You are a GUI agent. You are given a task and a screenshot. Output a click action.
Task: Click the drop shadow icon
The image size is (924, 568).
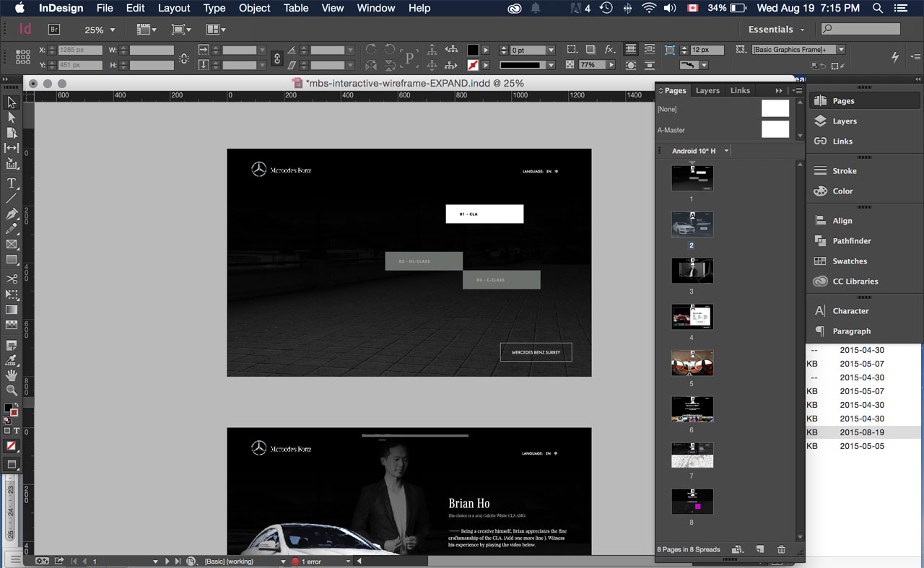click(x=590, y=49)
